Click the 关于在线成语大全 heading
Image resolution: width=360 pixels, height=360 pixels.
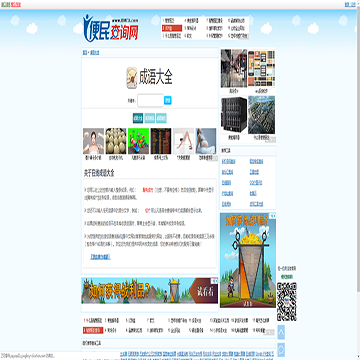point(99,174)
